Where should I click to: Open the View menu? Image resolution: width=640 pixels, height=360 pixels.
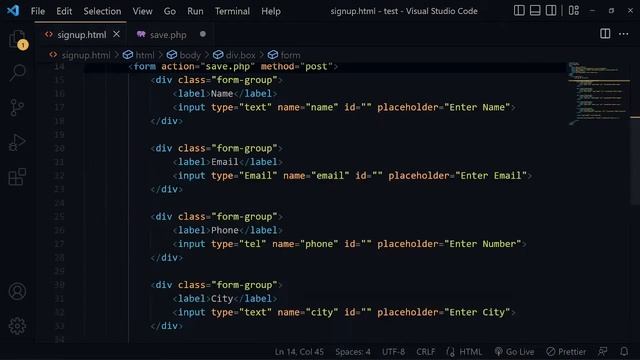(x=142, y=11)
